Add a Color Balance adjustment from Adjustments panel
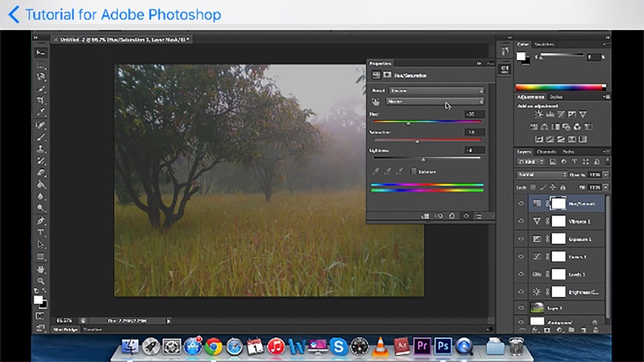This screenshot has width=644, height=362. pyautogui.click(x=544, y=127)
